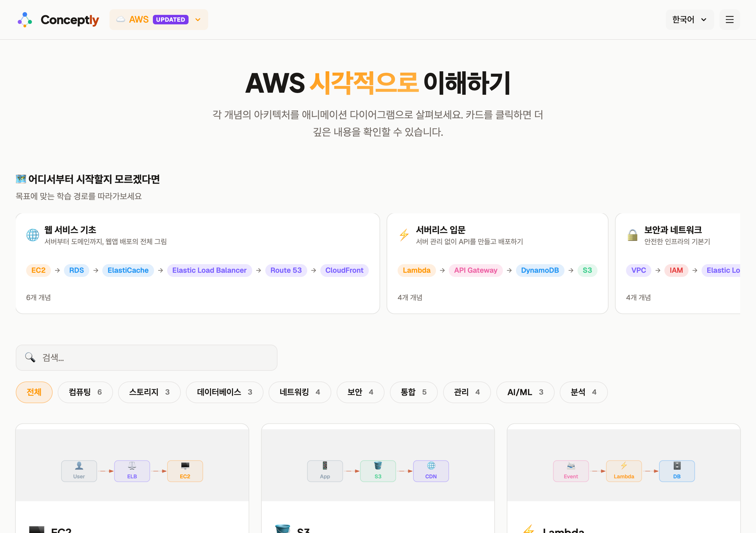The height and width of the screenshot is (533, 756).
Task: Click the Lambda node in the diagram
Action: tap(623, 471)
